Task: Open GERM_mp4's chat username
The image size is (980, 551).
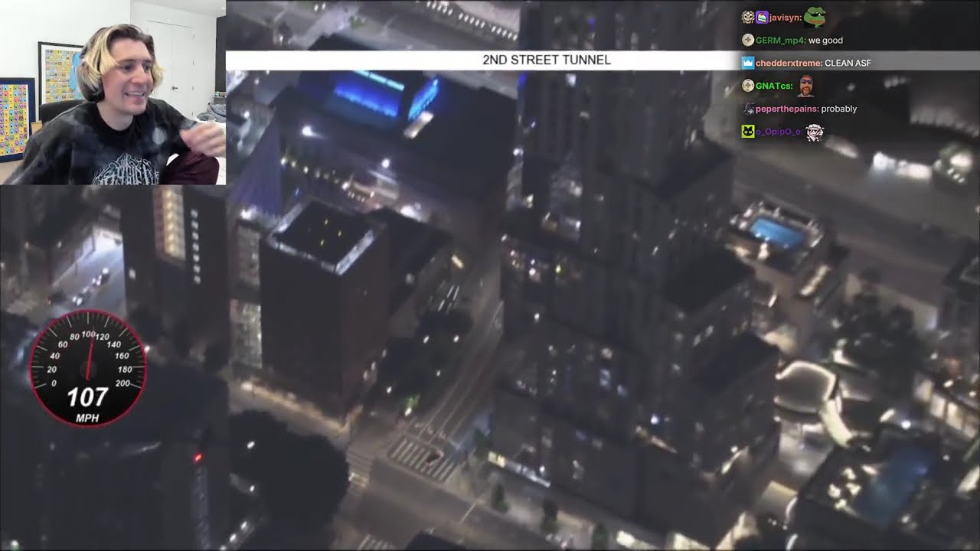Action: [779, 40]
